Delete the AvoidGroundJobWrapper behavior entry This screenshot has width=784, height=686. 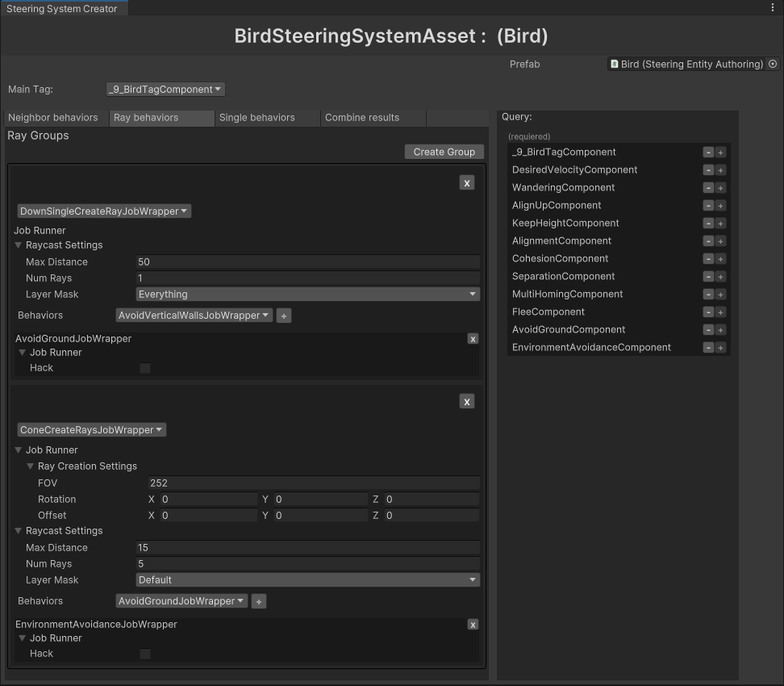(x=473, y=339)
